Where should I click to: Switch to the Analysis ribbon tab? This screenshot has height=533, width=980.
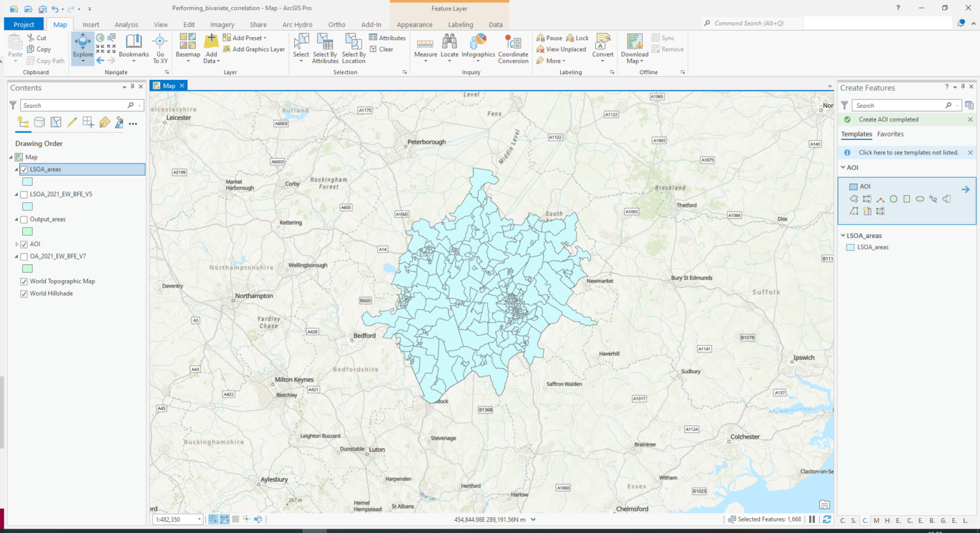pyautogui.click(x=126, y=24)
